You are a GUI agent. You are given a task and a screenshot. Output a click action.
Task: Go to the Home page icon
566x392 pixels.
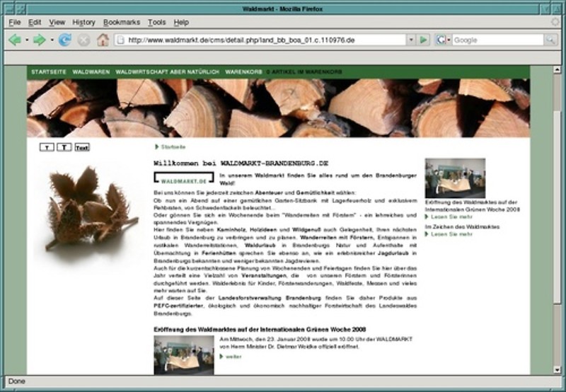[x=103, y=40]
